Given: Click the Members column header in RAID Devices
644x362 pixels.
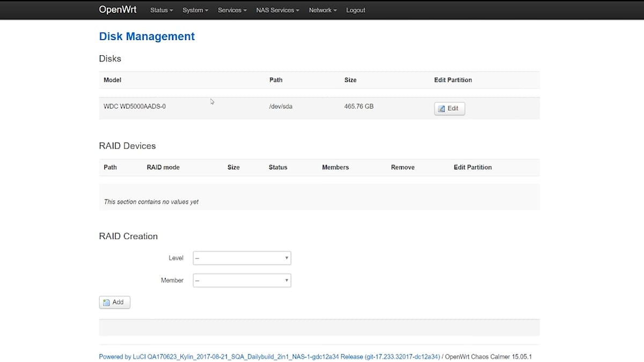Looking at the screenshot, I should [335, 167].
